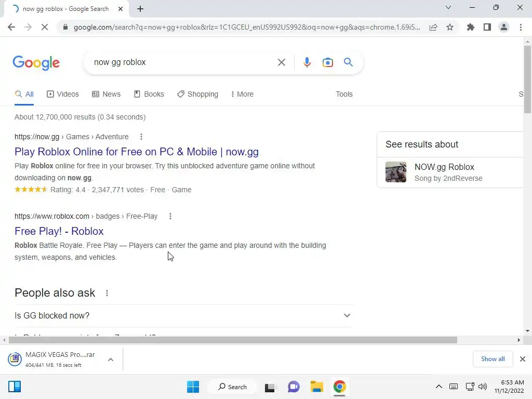Click the magnifier search button
Image resolution: width=532 pixels, height=399 pixels.
(x=348, y=62)
